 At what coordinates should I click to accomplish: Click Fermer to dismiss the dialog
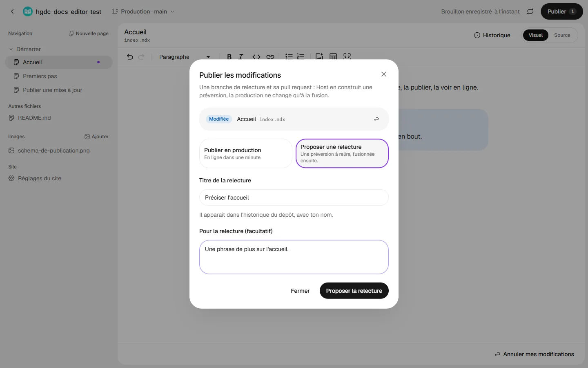point(300,291)
